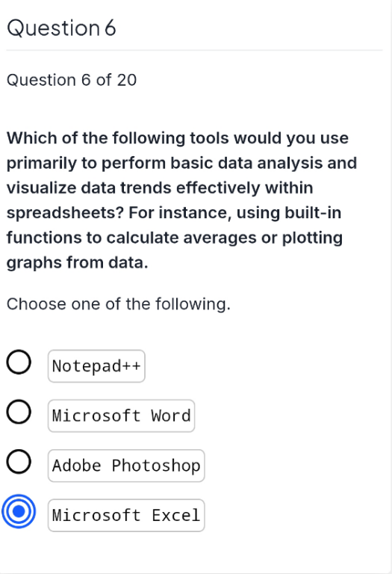Click the Notepad++ answer label box
The image size is (392, 574).
click(96, 366)
